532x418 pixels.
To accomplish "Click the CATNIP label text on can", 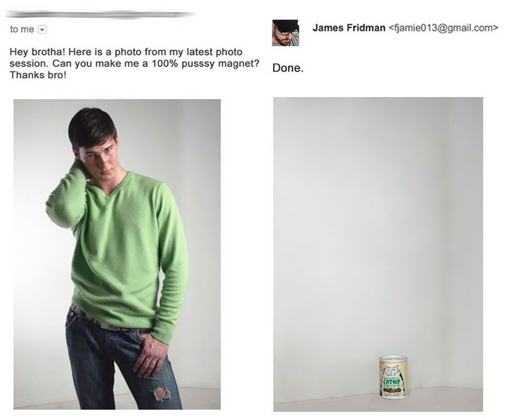I will [393, 382].
